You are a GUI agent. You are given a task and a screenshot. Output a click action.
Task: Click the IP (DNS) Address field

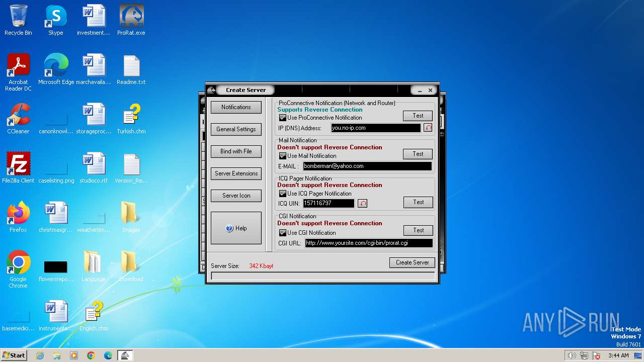pyautogui.click(x=376, y=128)
